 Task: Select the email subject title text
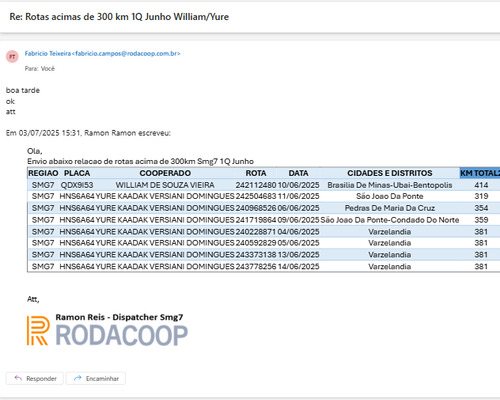click(119, 17)
